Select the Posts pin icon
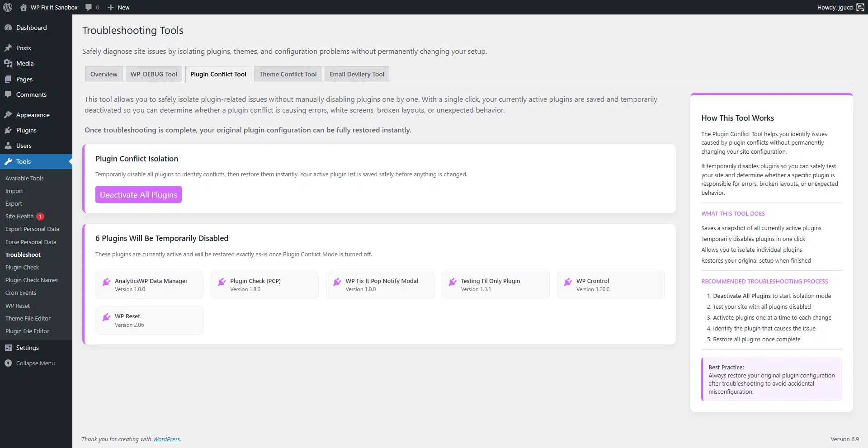 pos(9,47)
